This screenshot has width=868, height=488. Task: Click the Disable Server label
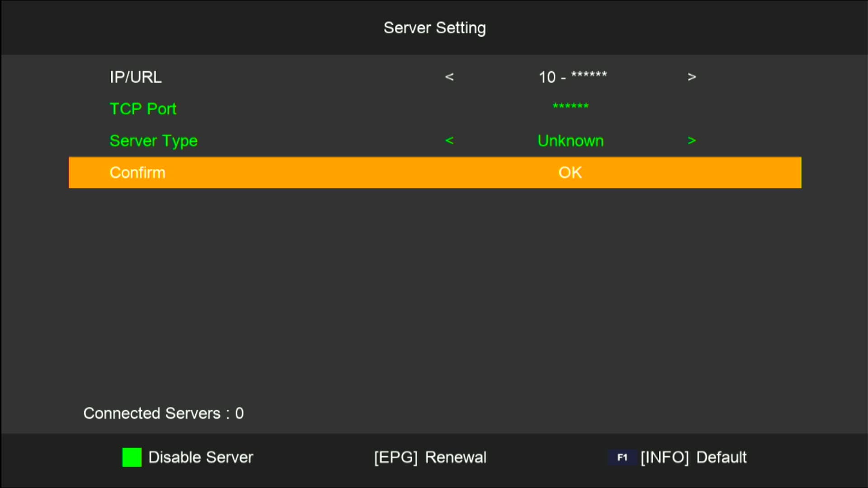coord(200,457)
